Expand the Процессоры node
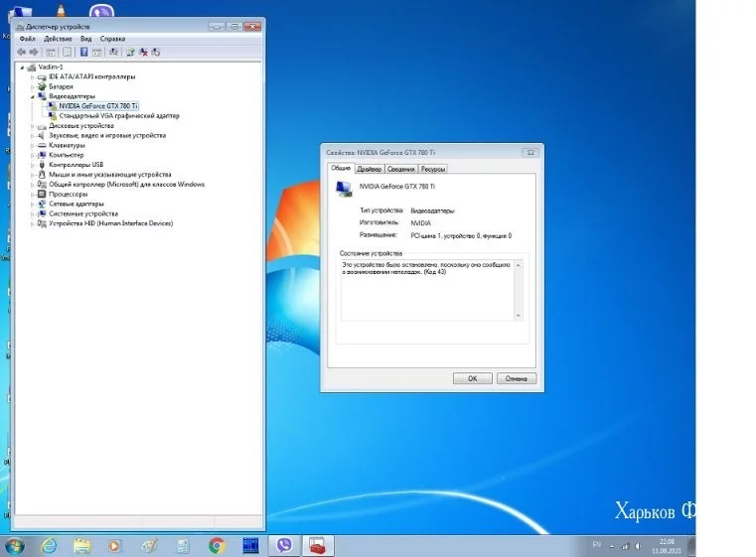756x557 pixels. point(32,194)
